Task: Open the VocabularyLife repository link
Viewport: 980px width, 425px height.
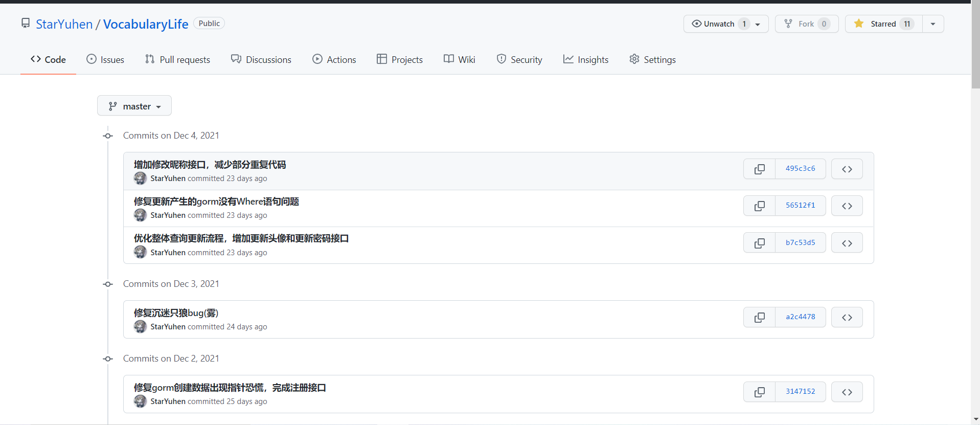Action: point(146,24)
